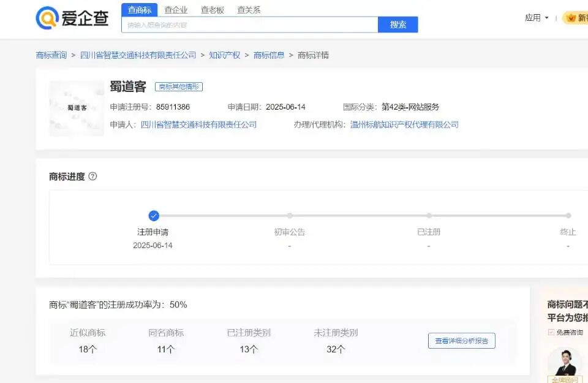Select the 查商标 tab
Viewport: 588px width, 383px height.
pos(140,10)
